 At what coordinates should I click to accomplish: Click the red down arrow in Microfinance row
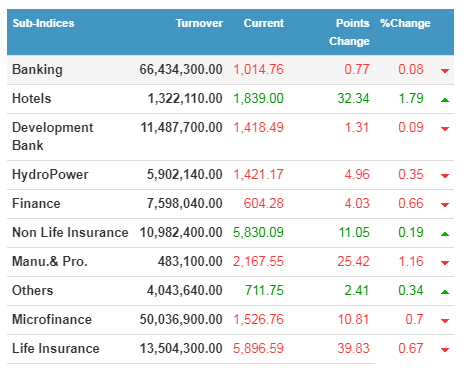tap(445, 321)
